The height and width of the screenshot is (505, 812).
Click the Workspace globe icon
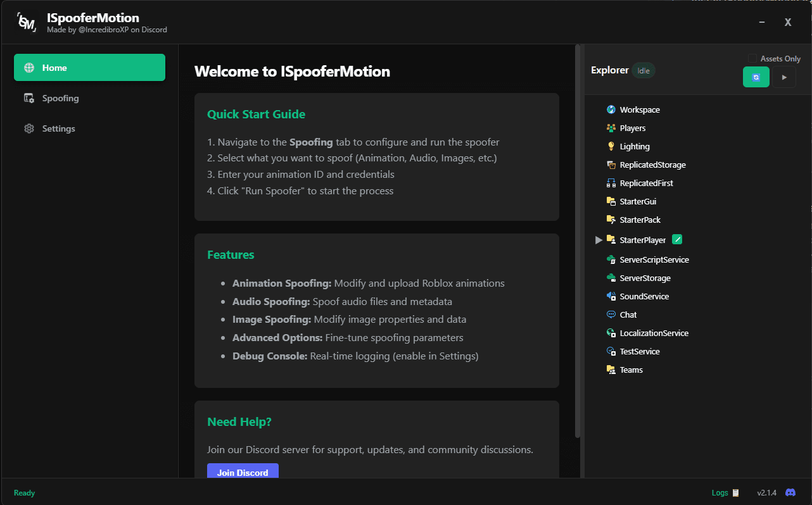[x=611, y=109]
